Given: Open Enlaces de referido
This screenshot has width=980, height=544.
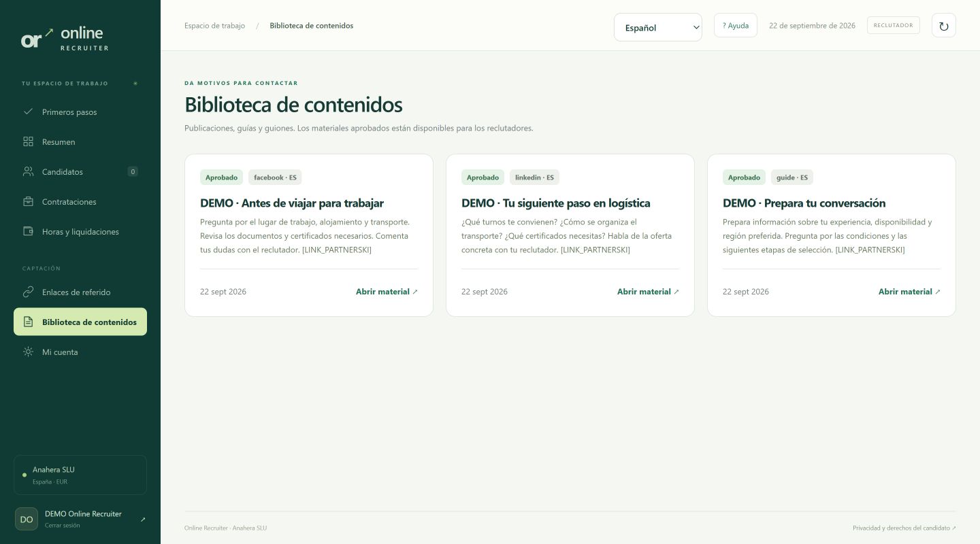Looking at the screenshot, I should 80,292.
